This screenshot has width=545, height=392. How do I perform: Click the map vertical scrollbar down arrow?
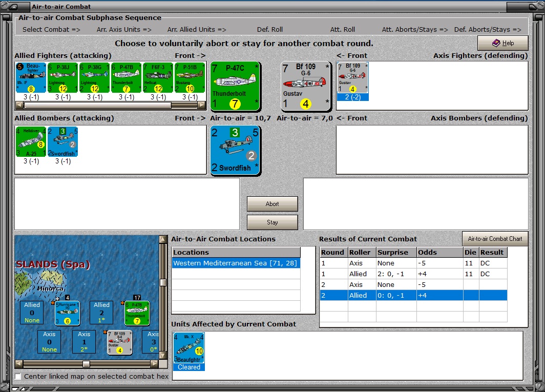click(x=163, y=356)
